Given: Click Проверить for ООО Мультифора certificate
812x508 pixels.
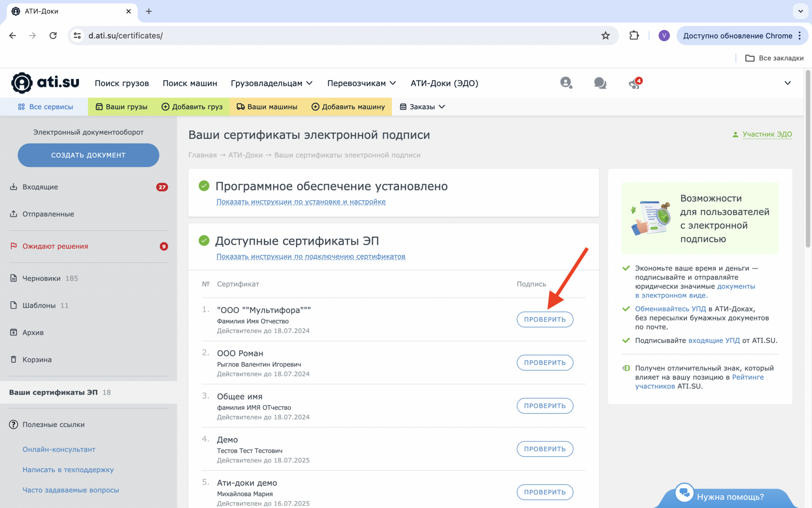Looking at the screenshot, I should (x=545, y=319).
